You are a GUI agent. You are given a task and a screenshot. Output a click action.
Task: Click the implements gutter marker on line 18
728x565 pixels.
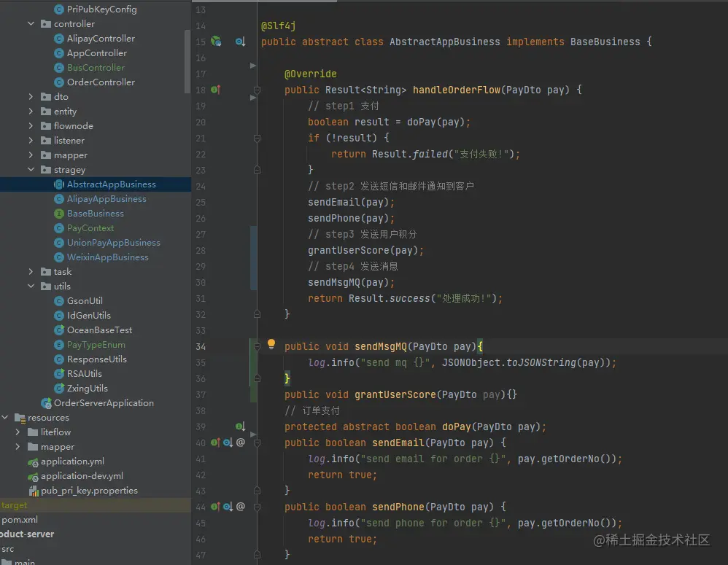coord(216,90)
